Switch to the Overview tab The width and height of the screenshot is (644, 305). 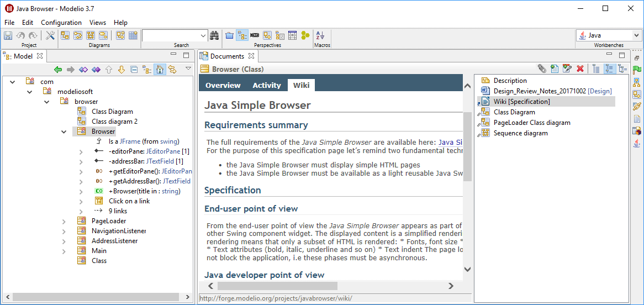[x=223, y=86]
